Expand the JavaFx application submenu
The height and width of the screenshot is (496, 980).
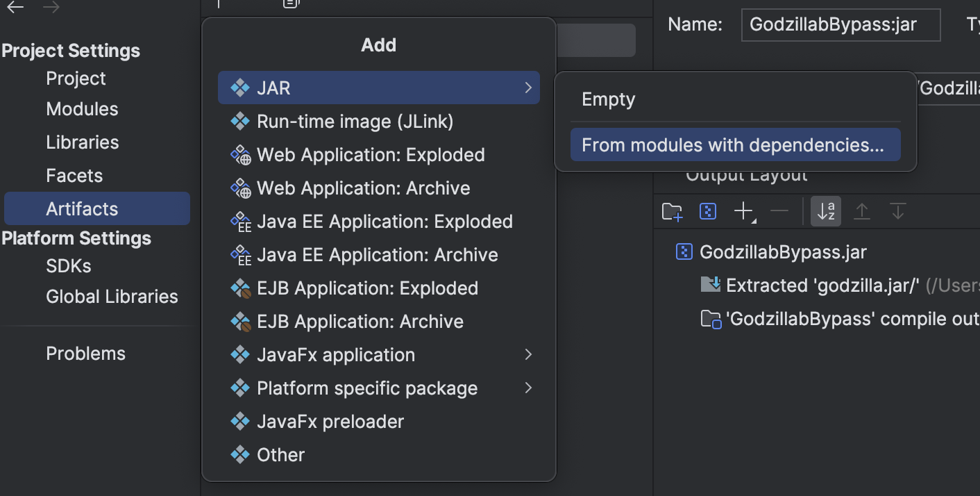pos(528,355)
